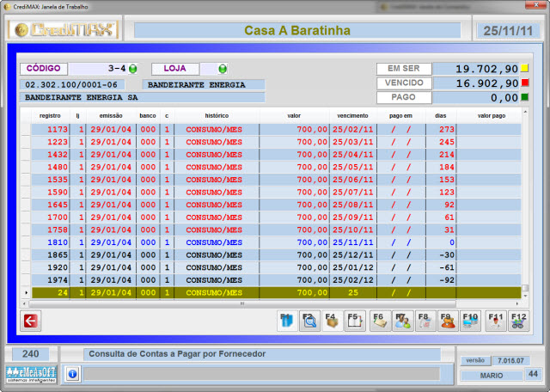Click the red back arrow button
This screenshot has height=392, width=550.
coord(32,321)
